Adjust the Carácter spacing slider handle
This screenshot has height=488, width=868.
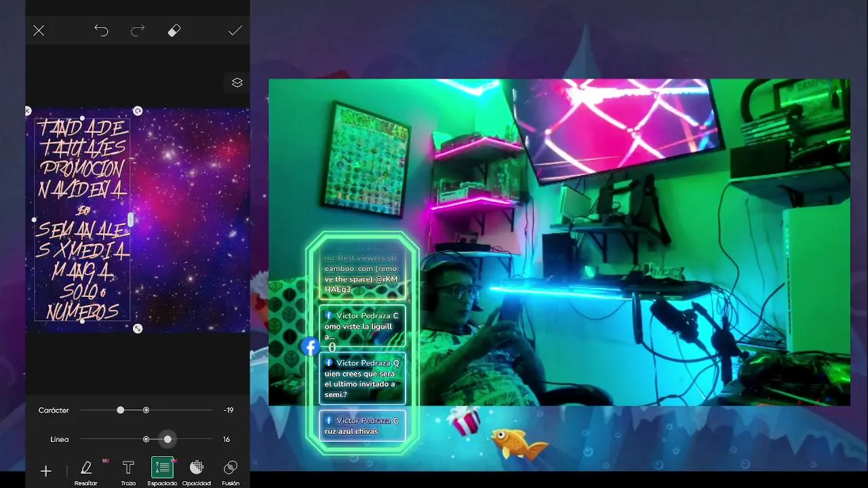(120, 410)
